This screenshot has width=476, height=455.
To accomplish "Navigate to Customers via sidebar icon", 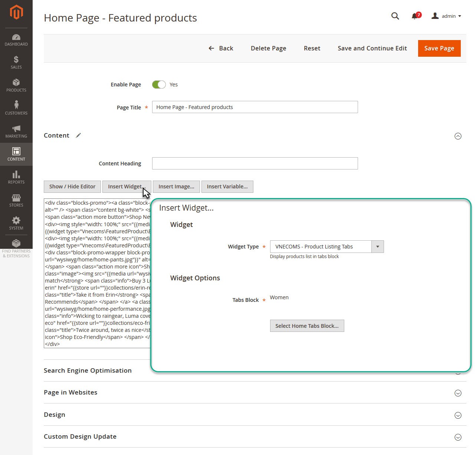I will tap(16, 108).
